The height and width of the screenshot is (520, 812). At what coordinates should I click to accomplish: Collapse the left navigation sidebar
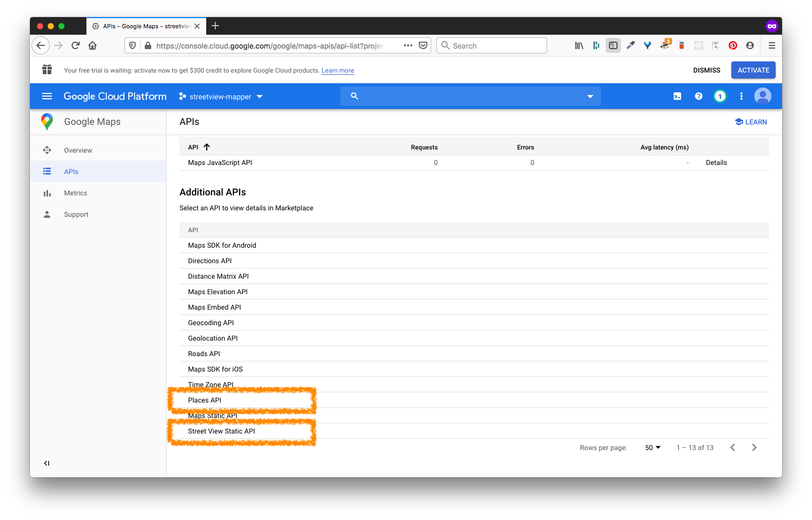[x=46, y=463]
